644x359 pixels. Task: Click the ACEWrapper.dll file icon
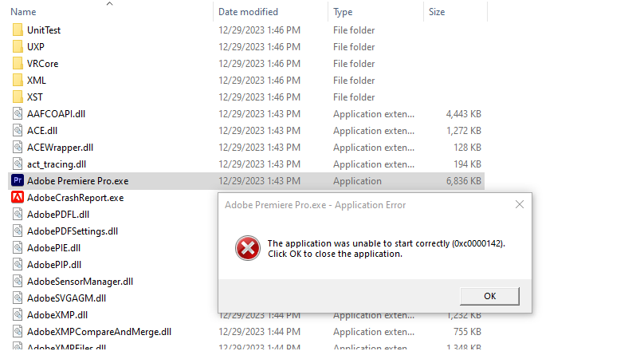click(18, 148)
